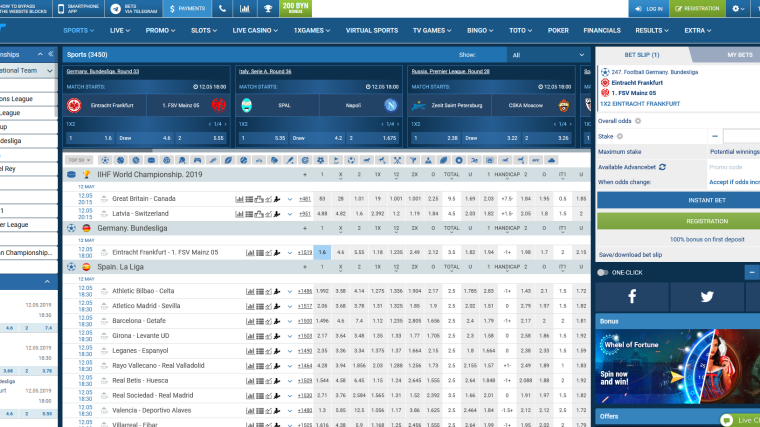Filter by table tennis icon in sports toolbar
This screenshot has height=427, width=760.
click(x=182, y=160)
